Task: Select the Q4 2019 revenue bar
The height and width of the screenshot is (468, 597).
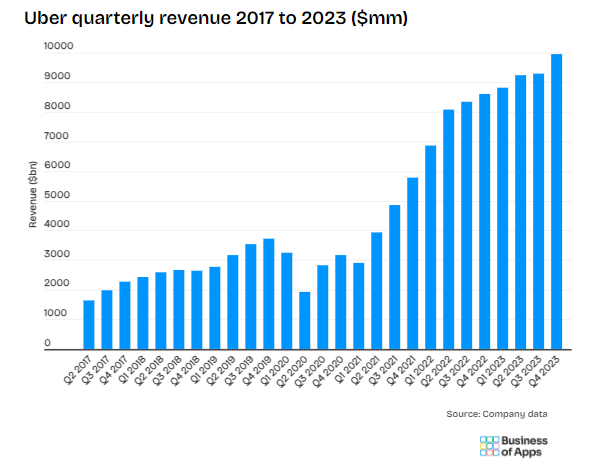Action: pyautogui.click(x=269, y=294)
